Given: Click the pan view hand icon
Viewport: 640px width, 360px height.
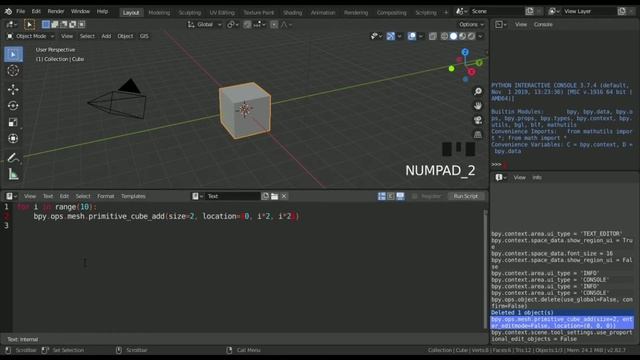Looking at the screenshot, I should [x=478, y=106].
